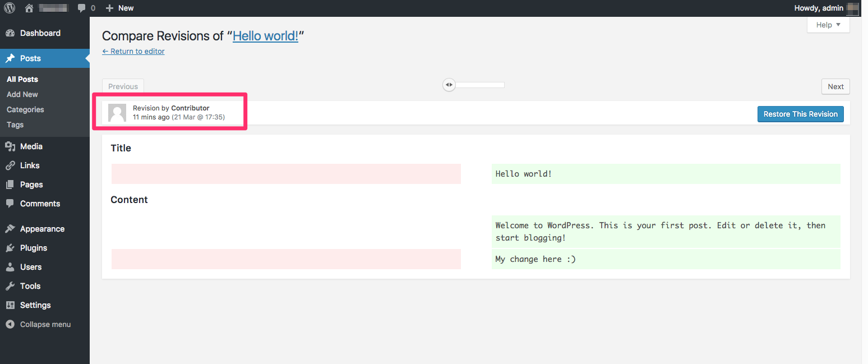The width and height of the screenshot is (868, 364).
Task: Open the Categories submenu item
Action: [x=25, y=109]
